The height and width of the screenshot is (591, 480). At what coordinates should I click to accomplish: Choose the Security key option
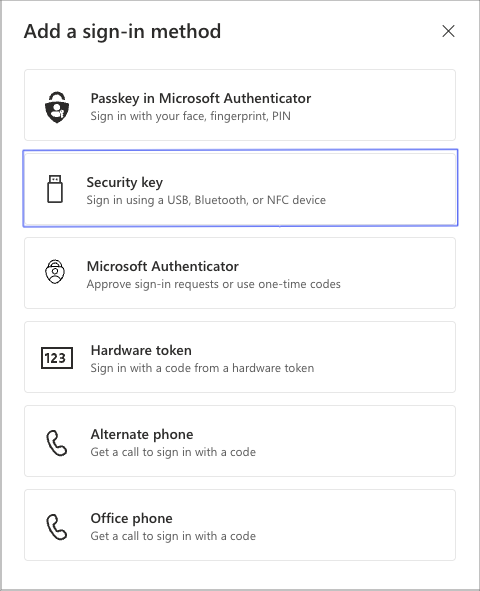click(x=240, y=188)
